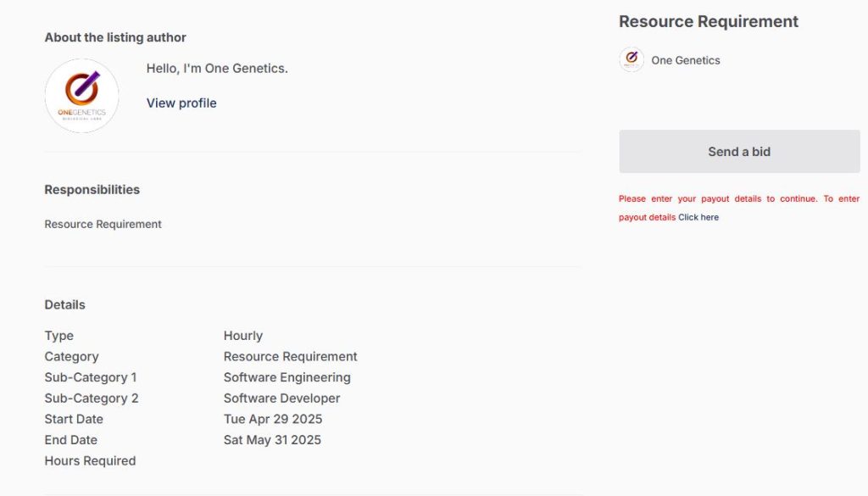
Task: Click the start date Tue Apr 29 2025
Action: 273,419
